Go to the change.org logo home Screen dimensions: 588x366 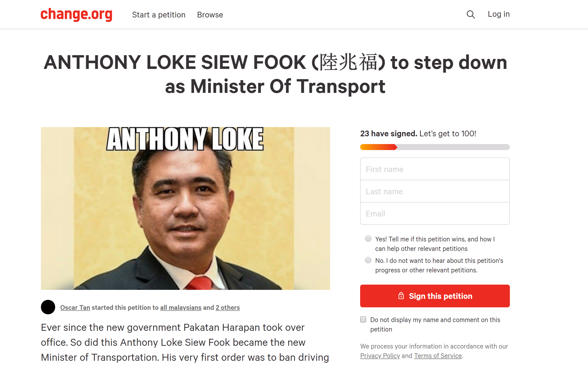tap(76, 14)
